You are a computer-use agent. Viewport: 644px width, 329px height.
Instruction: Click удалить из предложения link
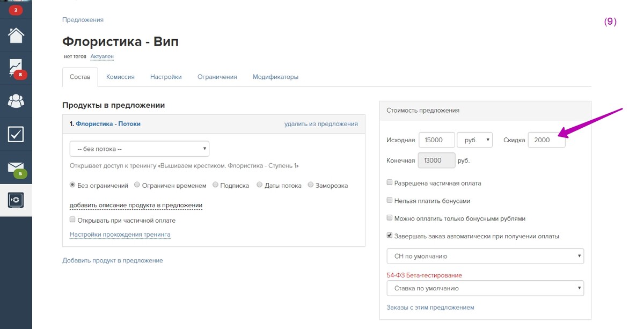point(321,123)
